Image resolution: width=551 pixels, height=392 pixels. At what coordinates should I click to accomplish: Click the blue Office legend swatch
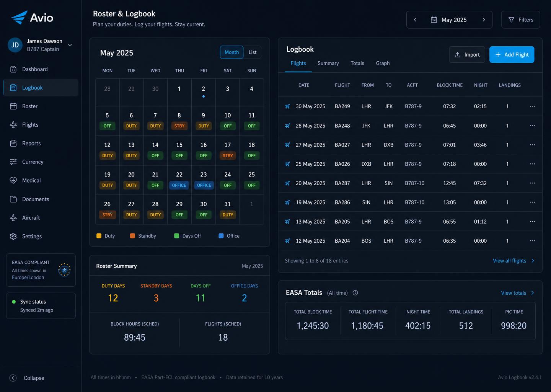[x=221, y=236]
